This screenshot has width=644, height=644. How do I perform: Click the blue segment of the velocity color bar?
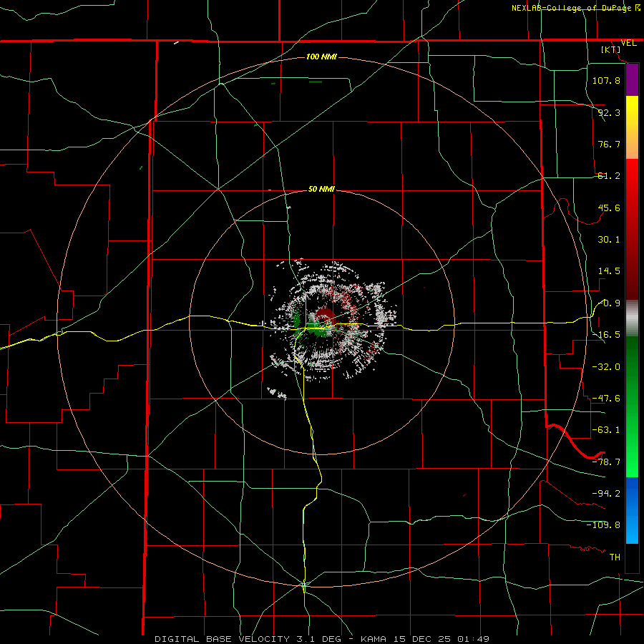point(632,510)
